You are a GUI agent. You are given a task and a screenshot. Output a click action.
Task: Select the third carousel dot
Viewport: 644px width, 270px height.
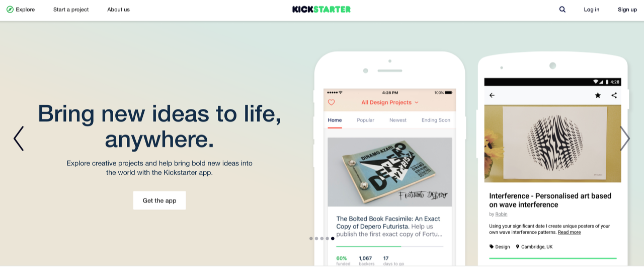pyautogui.click(x=322, y=238)
